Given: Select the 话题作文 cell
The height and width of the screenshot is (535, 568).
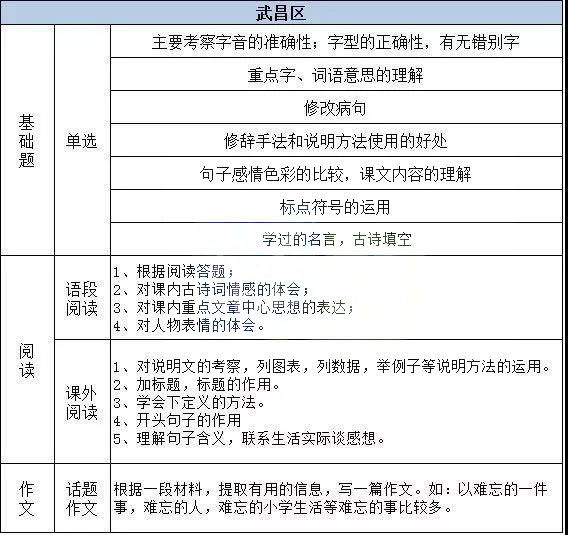Looking at the screenshot, I should click(82, 498).
